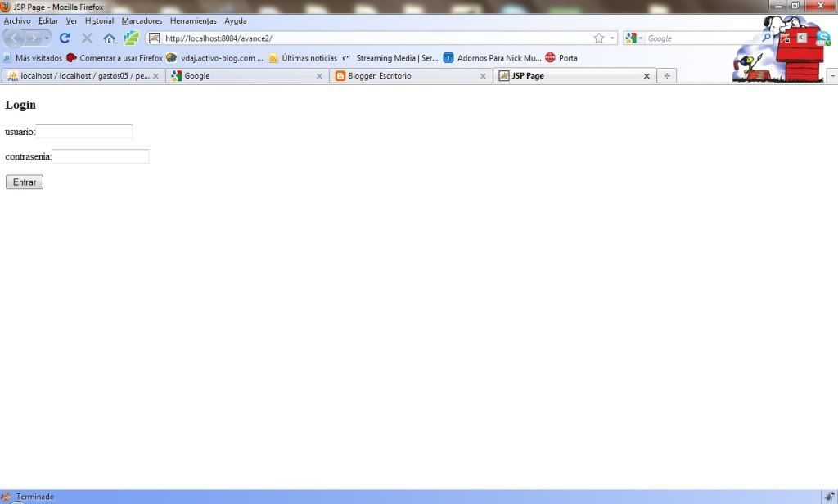
Task: Go to the home page icon
Action: pos(109,38)
